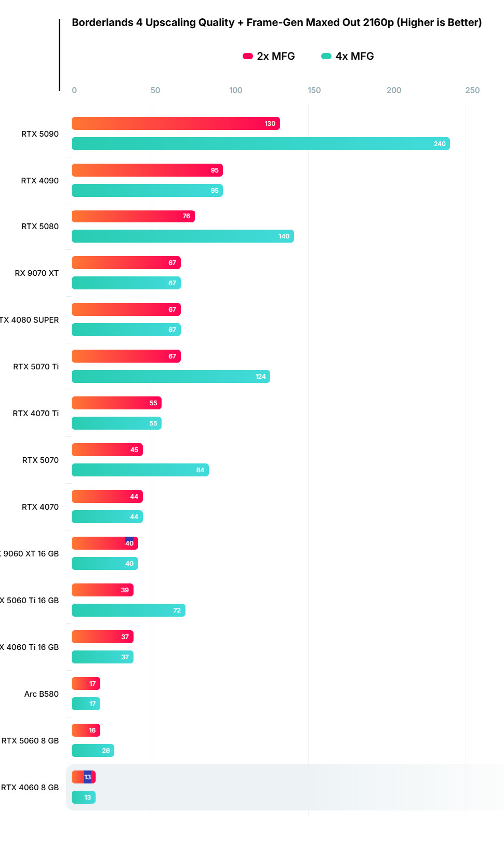Select the RTX 5060 8 GB 4x bar (26)
Screen dimensions: 504x851
coord(92,751)
